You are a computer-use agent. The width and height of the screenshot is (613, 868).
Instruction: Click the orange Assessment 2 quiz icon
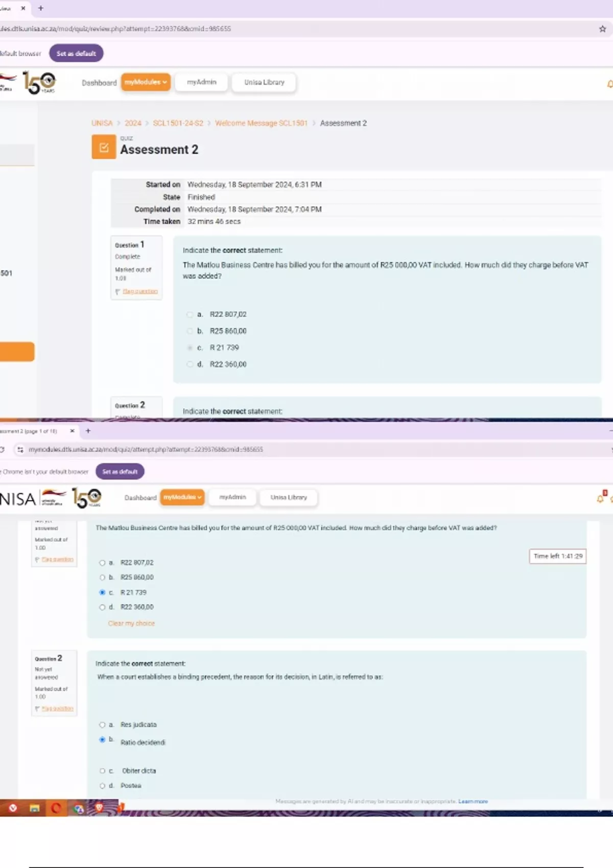point(104,148)
